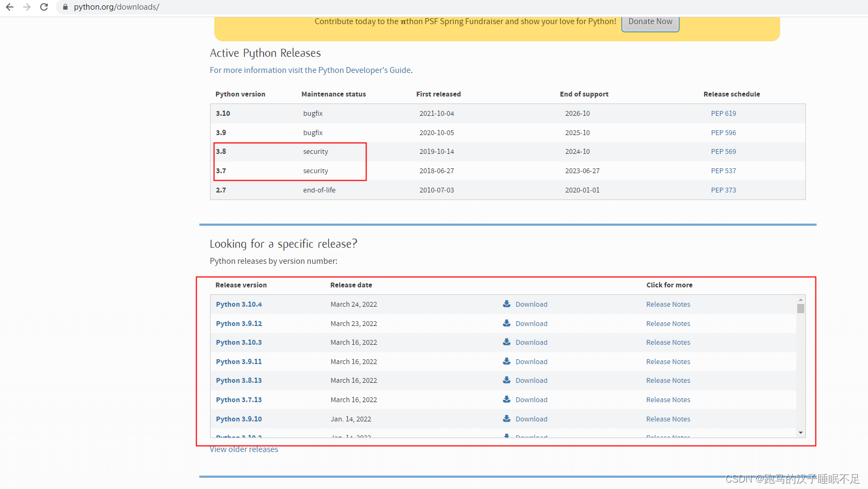
Task: Click the lock icon in address bar
Action: [65, 7]
